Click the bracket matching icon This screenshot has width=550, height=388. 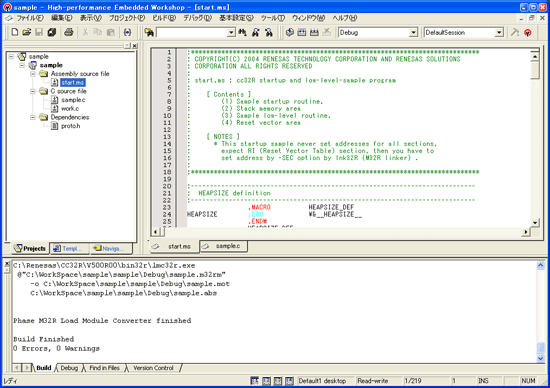point(127,32)
